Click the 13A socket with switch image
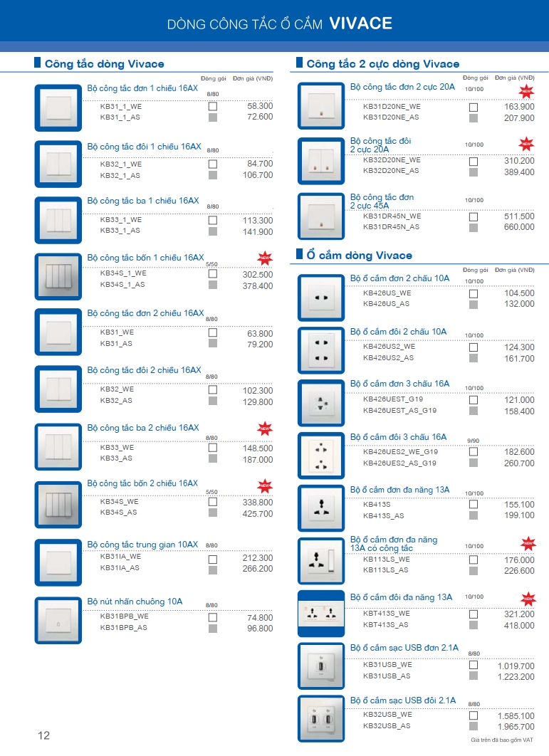 321,561
